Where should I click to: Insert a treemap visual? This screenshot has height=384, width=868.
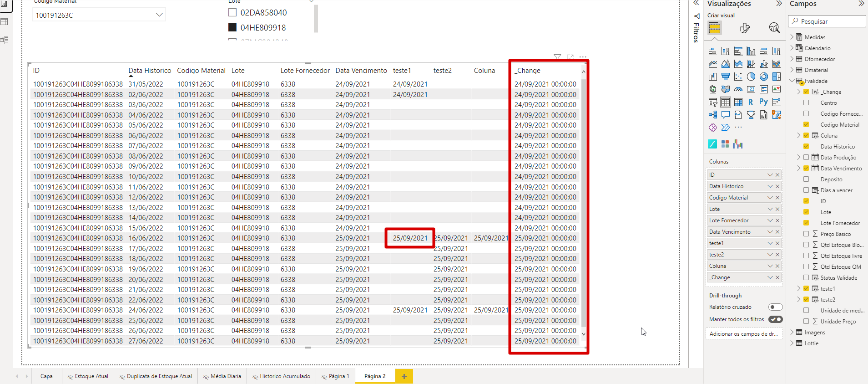(777, 77)
